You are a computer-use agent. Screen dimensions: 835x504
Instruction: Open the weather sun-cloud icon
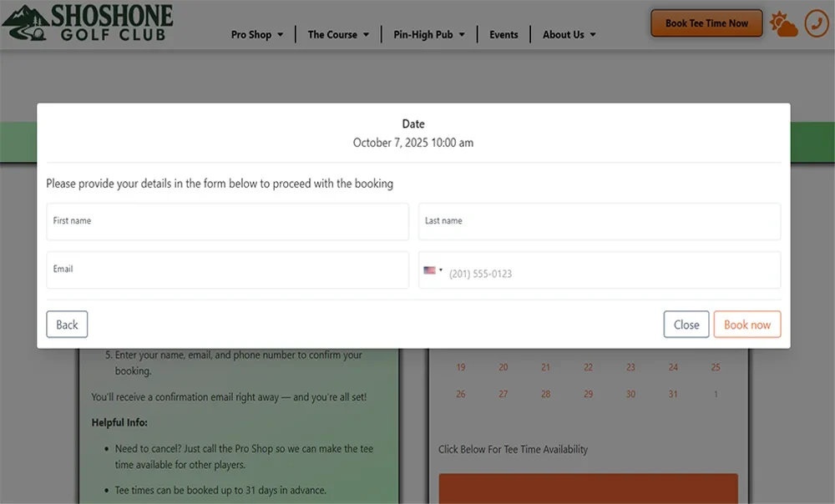point(783,24)
